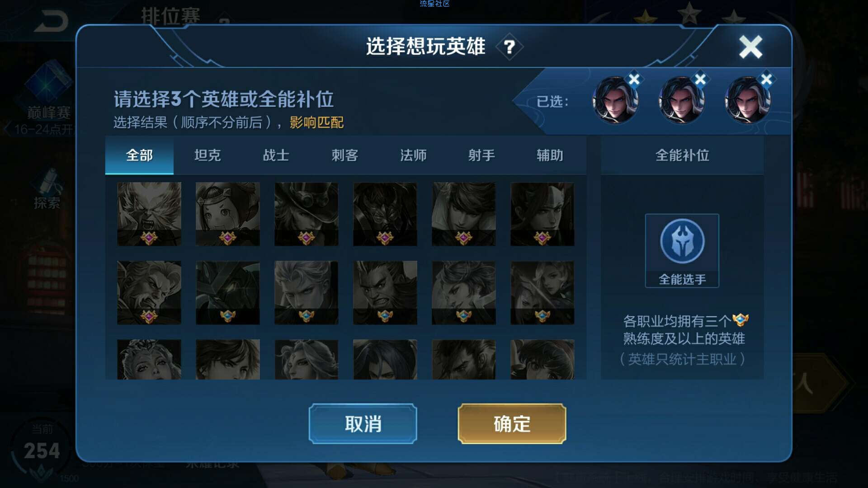Go back using the return arrow
This screenshot has height=488, width=868.
[x=52, y=21]
